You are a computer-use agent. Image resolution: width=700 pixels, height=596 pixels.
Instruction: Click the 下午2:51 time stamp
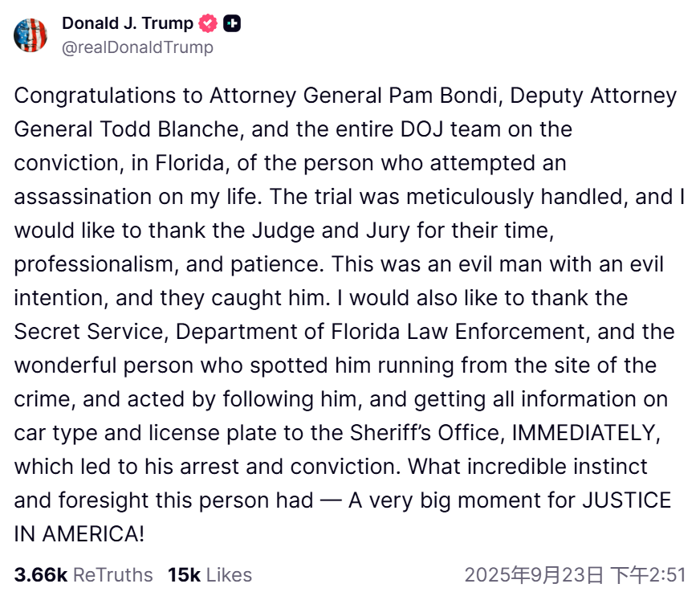648,575
